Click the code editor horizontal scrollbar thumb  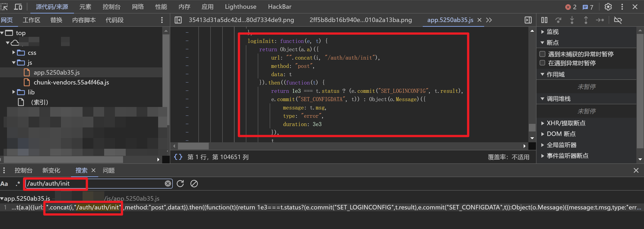point(193,146)
